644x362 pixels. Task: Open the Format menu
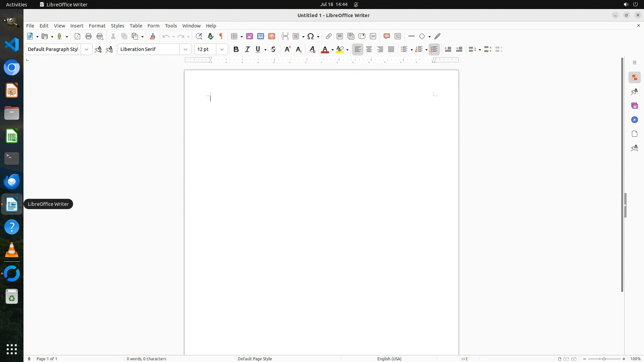point(97,26)
